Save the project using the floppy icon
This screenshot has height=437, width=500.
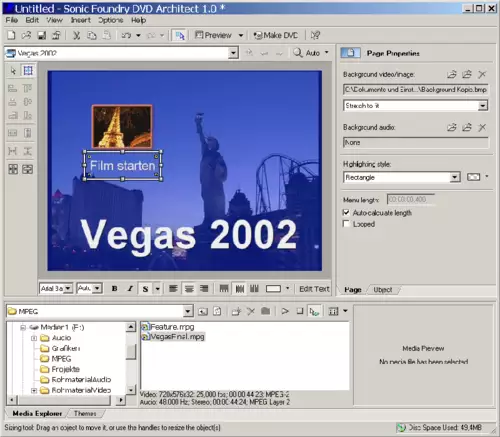coord(42,35)
